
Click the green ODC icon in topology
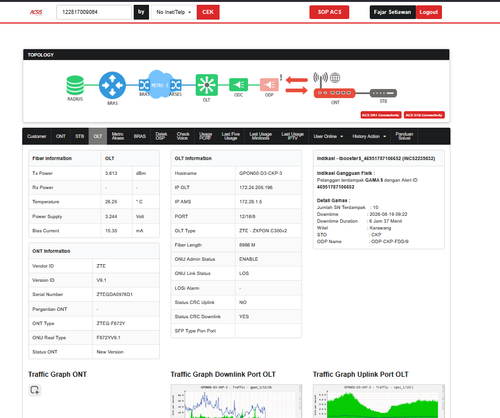238,85
